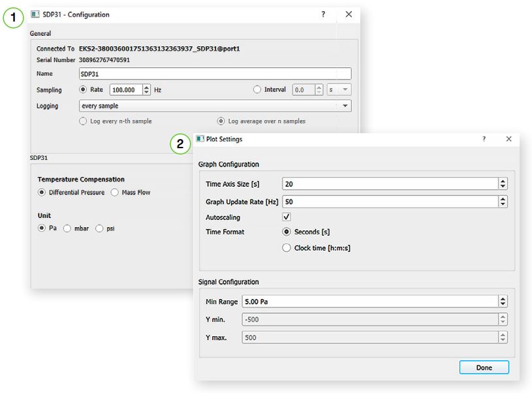Viewport: 532px width, 393px height.
Task: Click the Time Axis Size spinner arrows
Action: pos(503,184)
